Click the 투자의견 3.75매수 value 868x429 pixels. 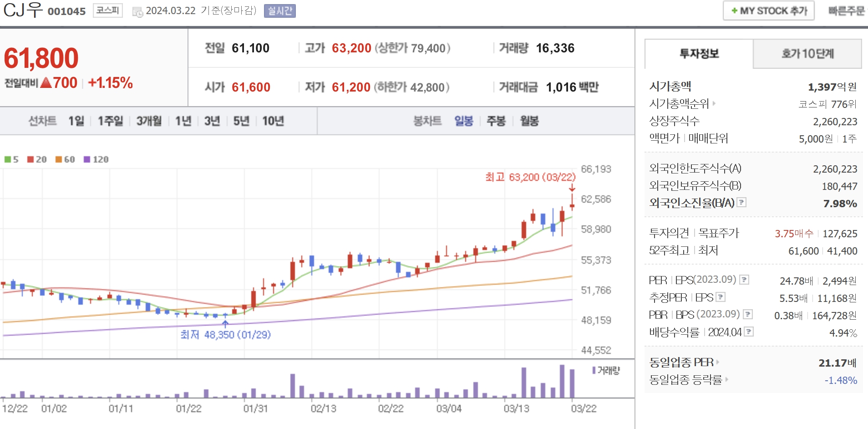click(x=794, y=234)
